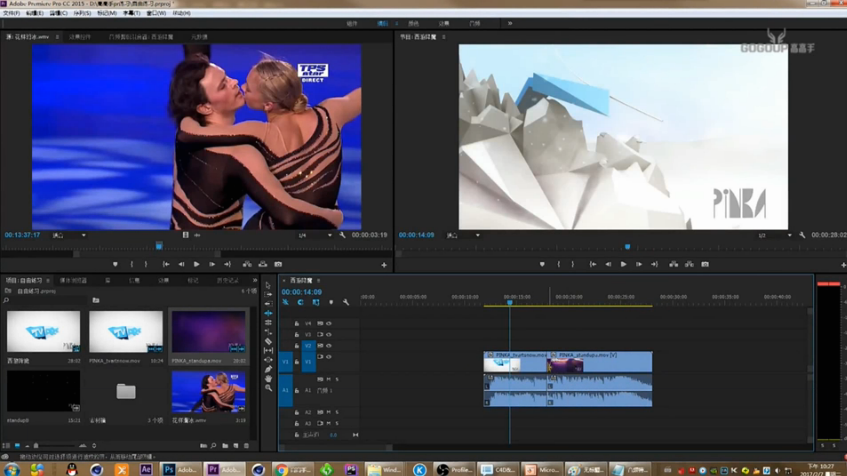Viewport: 847px width, 476px height.
Task: Switch to 效果控件 tab in Source panel
Action: click(x=80, y=37)
